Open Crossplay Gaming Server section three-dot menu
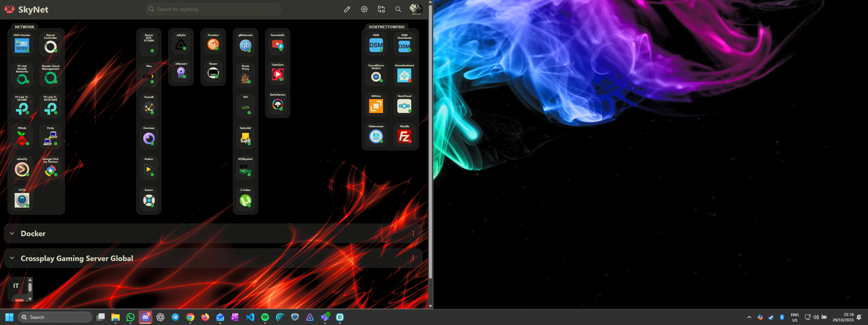The image size is (868, 325). [413, 258]
